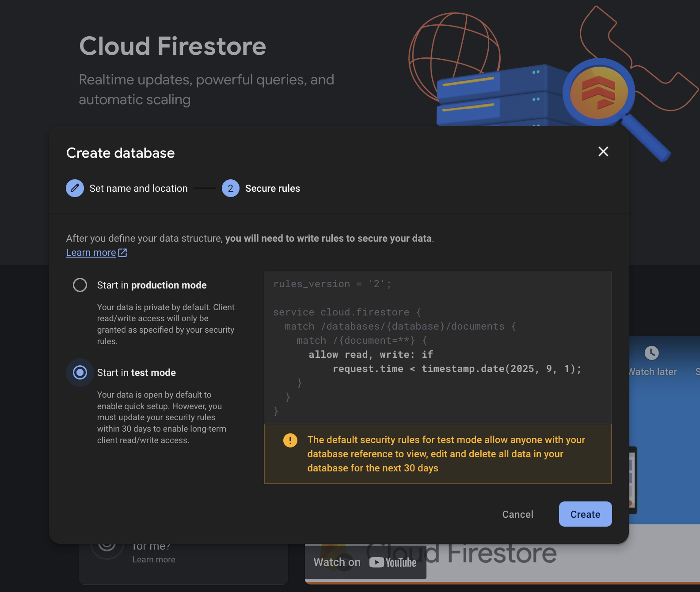Image resolution: width=700 pixels, height=592 pixels.
Task: Click the Create database dialog title
Action: [x=120, y=153]
